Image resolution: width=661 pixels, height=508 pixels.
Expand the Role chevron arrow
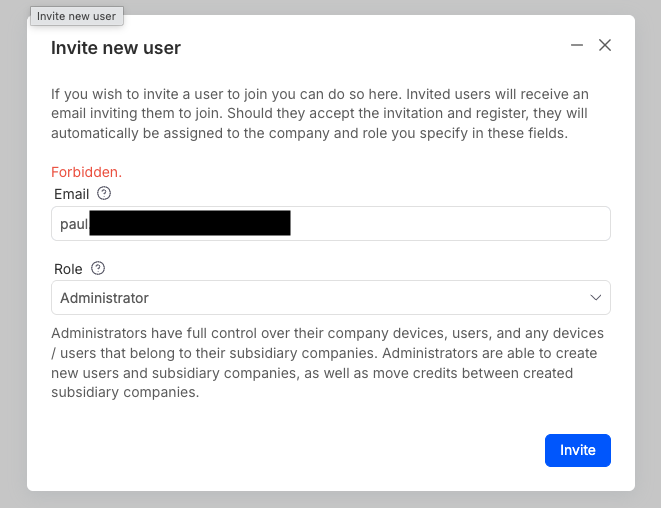point(596,298)
